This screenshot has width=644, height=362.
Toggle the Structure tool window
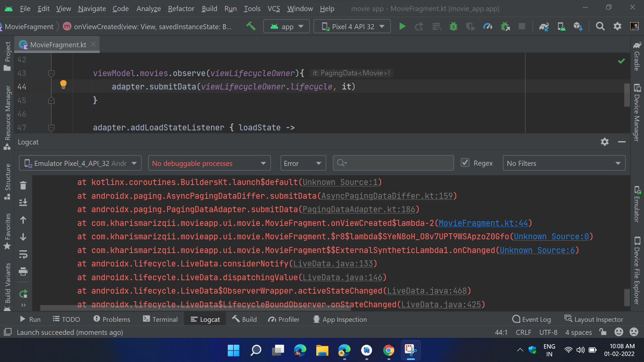click(7, 182)
